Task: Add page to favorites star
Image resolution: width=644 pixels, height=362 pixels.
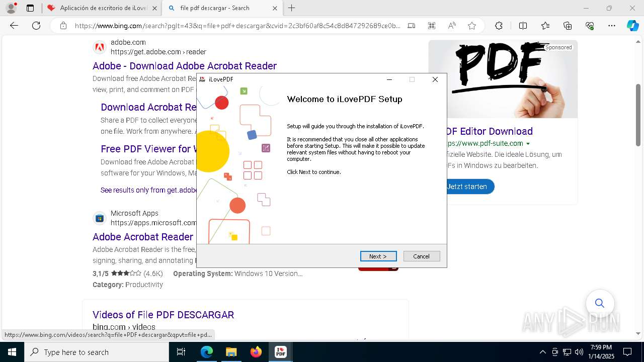Action: click(x=472, y=26)
